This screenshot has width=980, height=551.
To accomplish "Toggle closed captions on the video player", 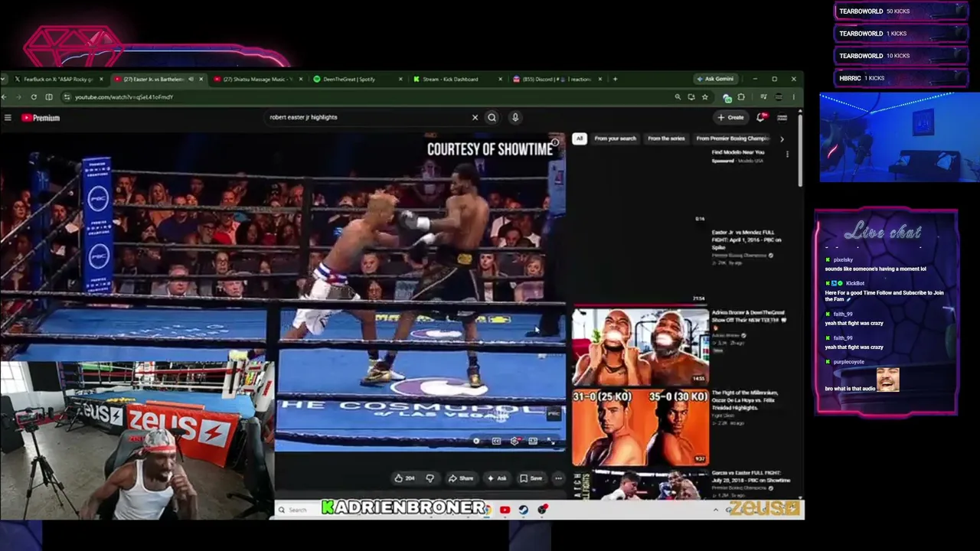I will pyautogui.click(x=496, y=442).
